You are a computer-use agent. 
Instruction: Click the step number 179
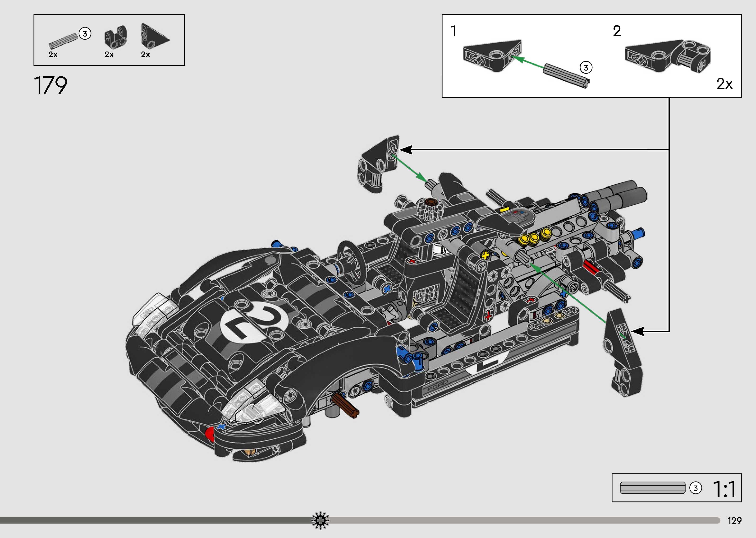click(51, 85)
